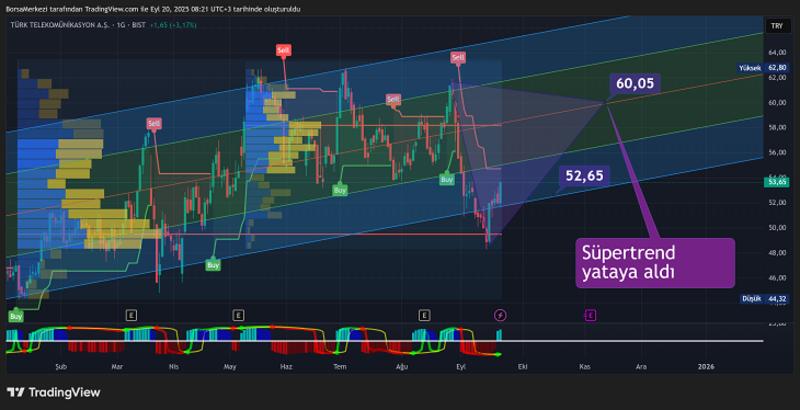This screenshot has height=410, width=800.
Task: Select the Buy label below the chart's start
Action: 16,317
